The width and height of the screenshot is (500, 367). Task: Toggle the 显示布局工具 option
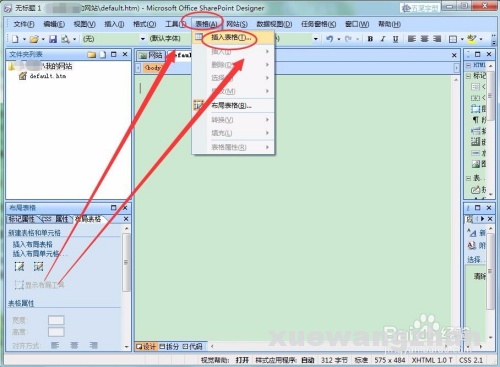pos(39,285)
